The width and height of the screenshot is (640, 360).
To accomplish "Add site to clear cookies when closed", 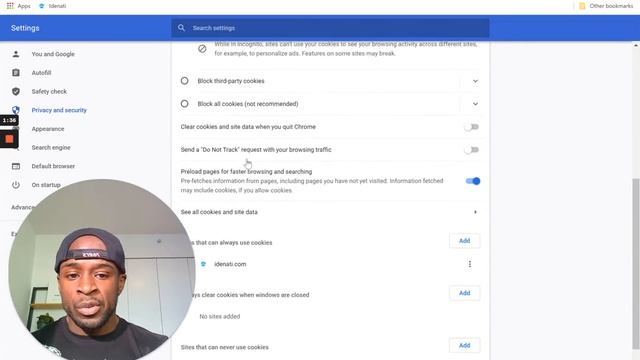I will coord(464,293).
